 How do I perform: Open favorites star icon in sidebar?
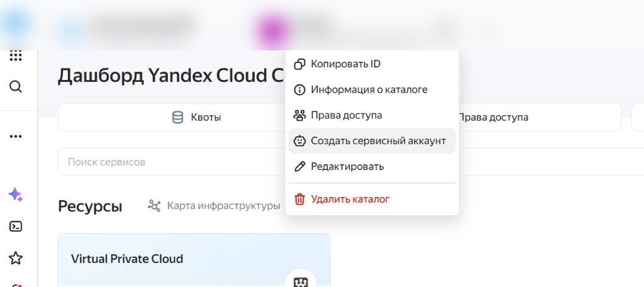pos(16,258)
